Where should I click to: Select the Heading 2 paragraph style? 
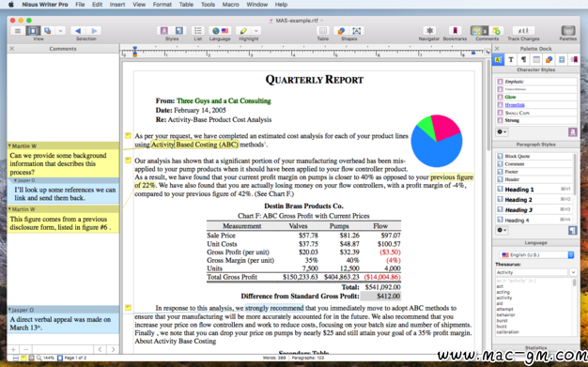(x=534, y=199)
